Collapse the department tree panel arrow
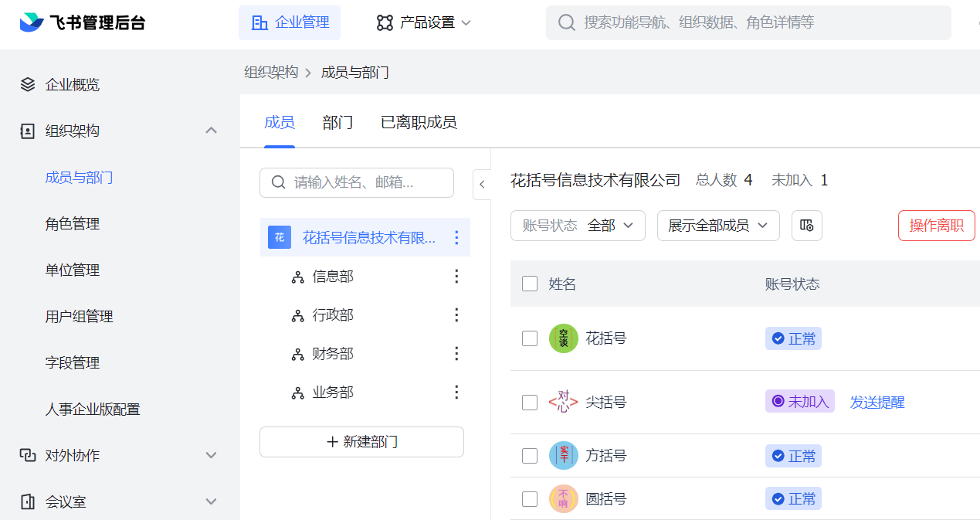 (x=482, y=184)
